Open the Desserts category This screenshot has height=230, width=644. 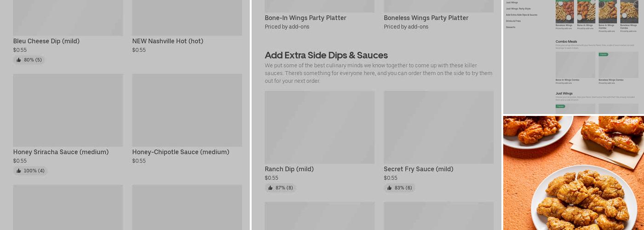tap(511, 27)
